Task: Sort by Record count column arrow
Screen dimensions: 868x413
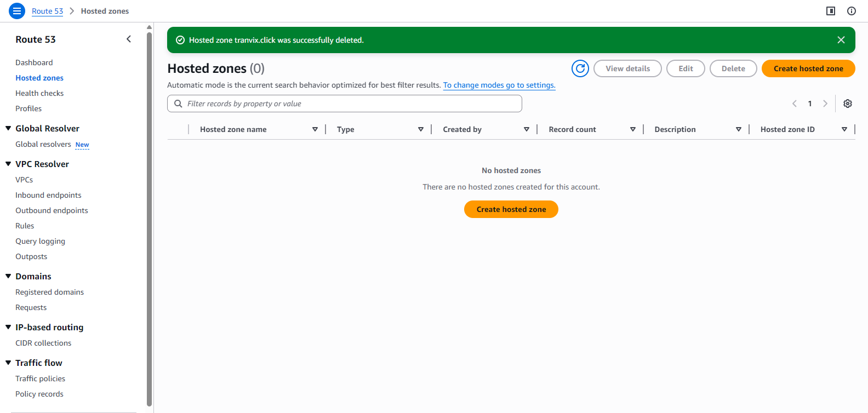Action: (x=633, y=129)
